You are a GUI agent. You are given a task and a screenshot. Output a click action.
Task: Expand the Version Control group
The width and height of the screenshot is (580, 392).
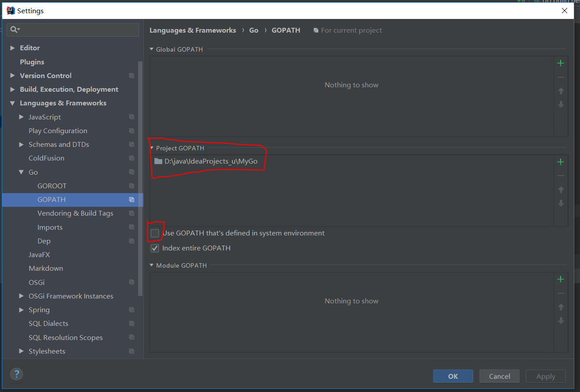[12, 76]
